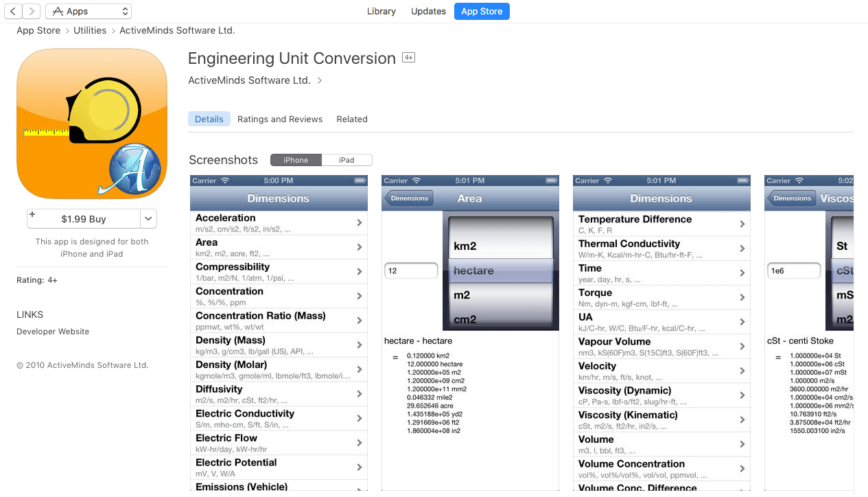The image size is (868, 497).
Task: Select hectare in the unit picker wheel
Action: 500,270
